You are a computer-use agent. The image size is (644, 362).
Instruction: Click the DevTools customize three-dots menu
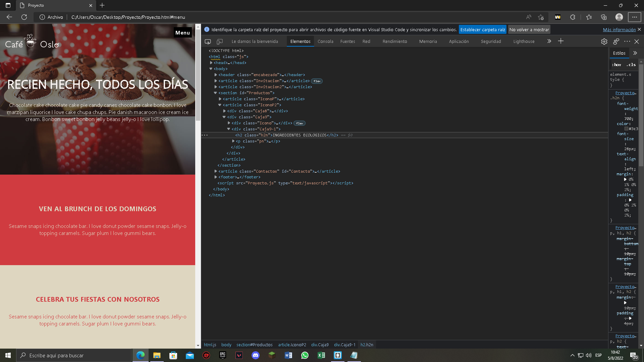(627, 42)
